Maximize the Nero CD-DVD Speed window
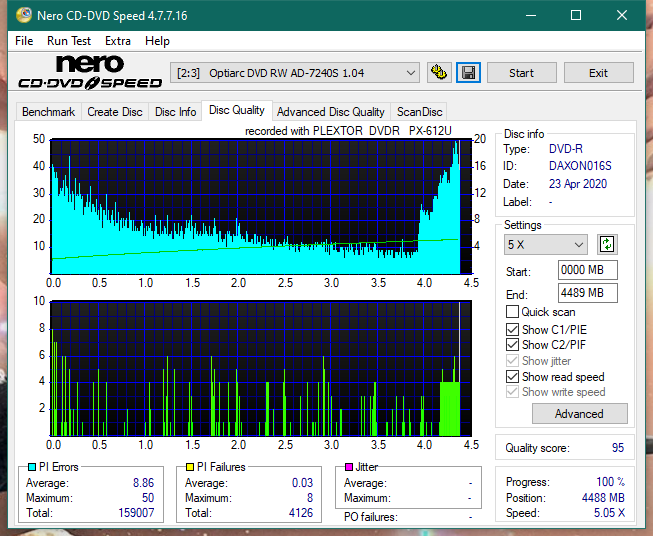The image size is (653, 536). (x=576, y=15)
